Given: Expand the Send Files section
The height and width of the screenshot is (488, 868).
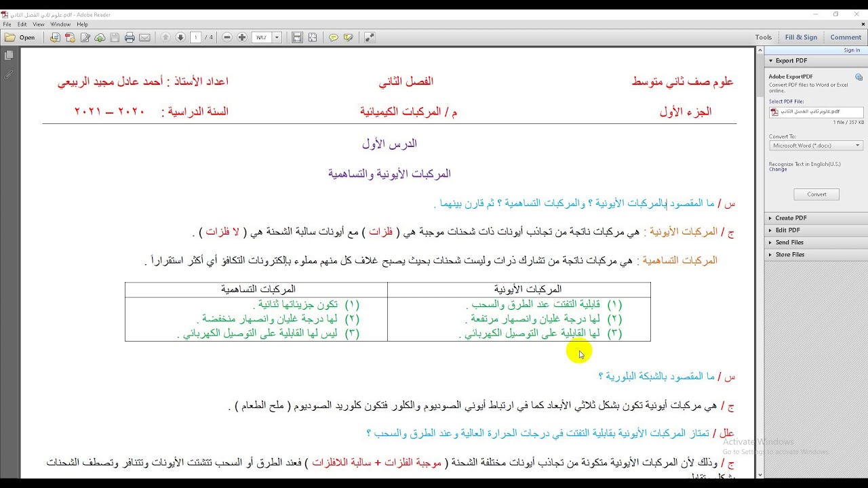Looking at the screenshot, I should 816,243.
